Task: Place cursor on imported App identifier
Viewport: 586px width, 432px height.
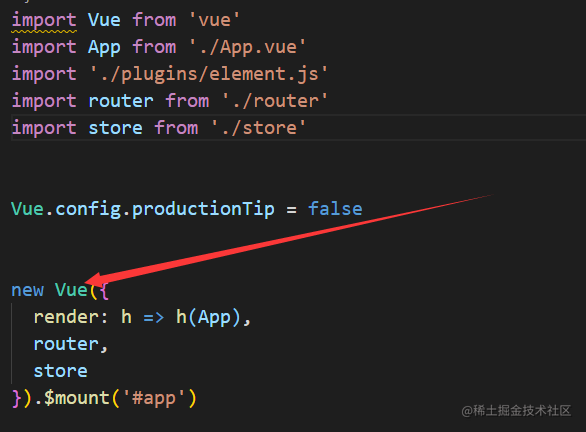Action: pyautogui.click(x=104, y=48)
